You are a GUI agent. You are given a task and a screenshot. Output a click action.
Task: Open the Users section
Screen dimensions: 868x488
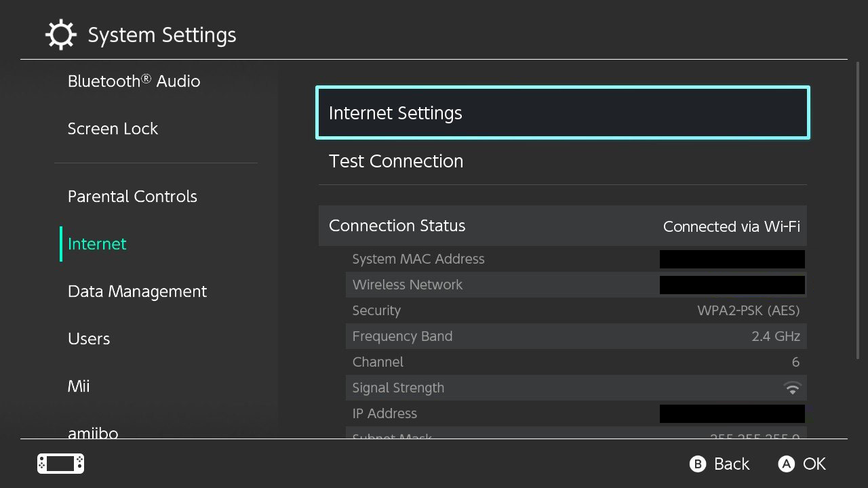click(89, 339)
